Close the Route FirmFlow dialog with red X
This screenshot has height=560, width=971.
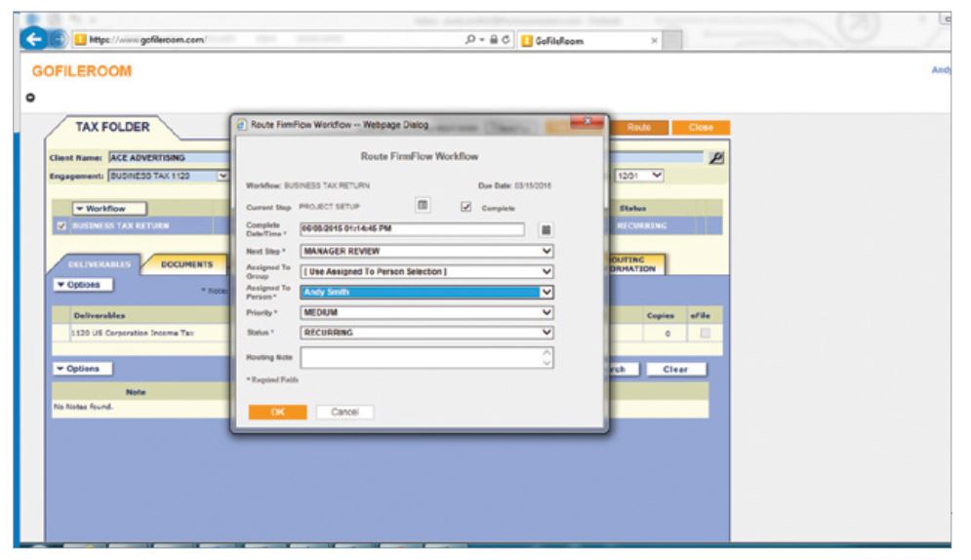pyautogui.click(x=587, y=122)
